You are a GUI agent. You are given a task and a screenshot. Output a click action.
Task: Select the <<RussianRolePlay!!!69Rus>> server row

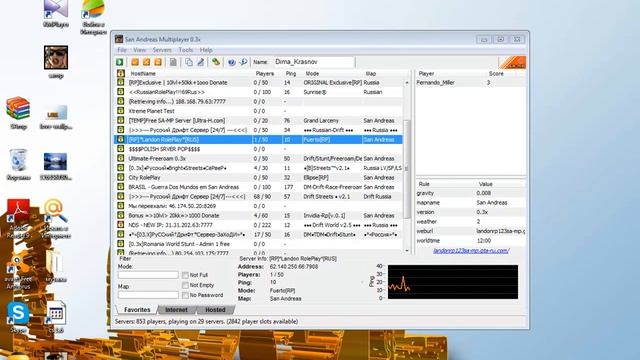[x=259, y=92]
